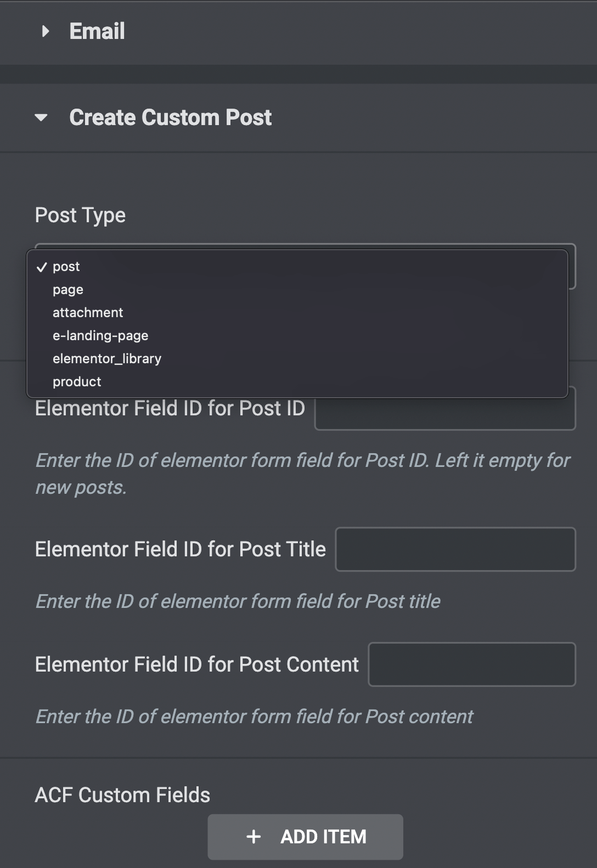
Task: Select 'product' from post type list
Action: click(x=77, y=382)
